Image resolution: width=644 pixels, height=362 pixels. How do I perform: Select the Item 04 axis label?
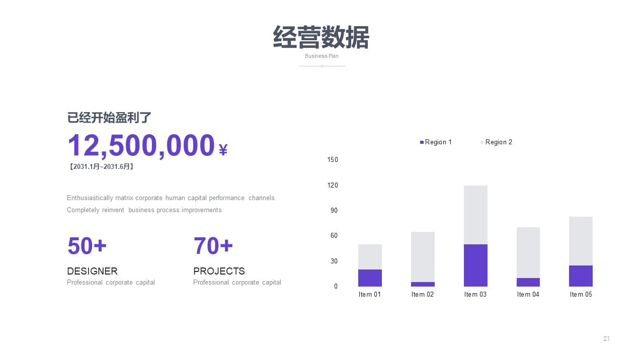(x=528, y=294)
